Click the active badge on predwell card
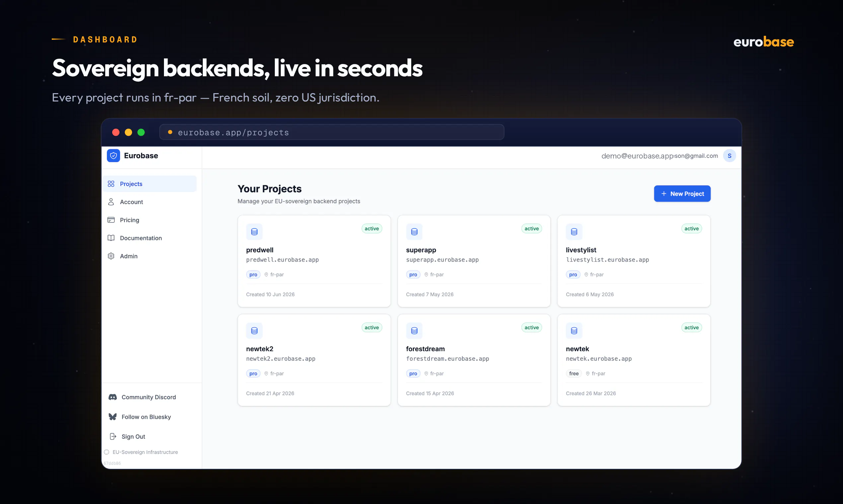 pyautogui.click(x=371, y=228)
